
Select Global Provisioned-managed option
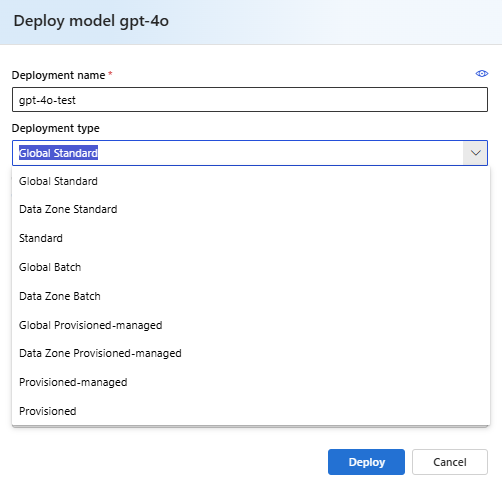click(251, 325)
